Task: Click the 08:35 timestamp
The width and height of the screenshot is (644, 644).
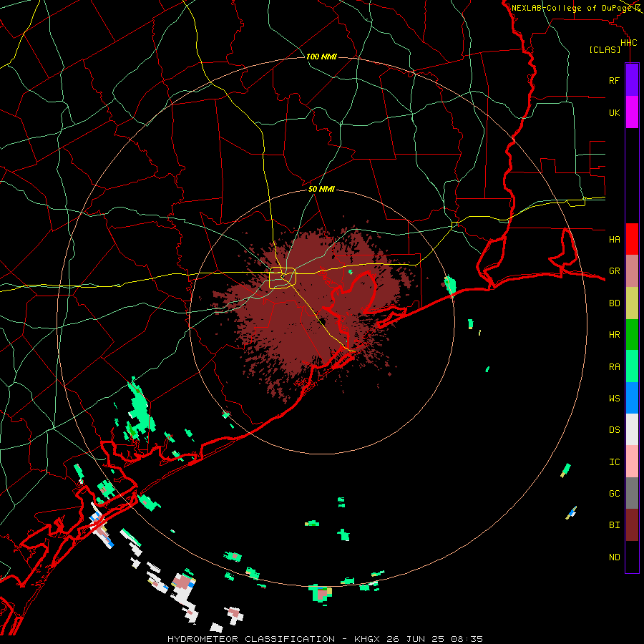Action: (467, 639)
